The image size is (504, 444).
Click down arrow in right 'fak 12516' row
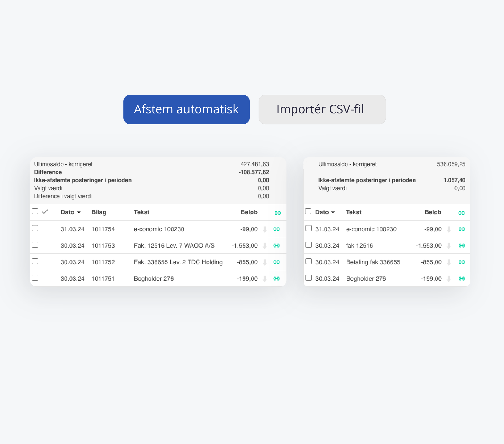click(449, 246)
